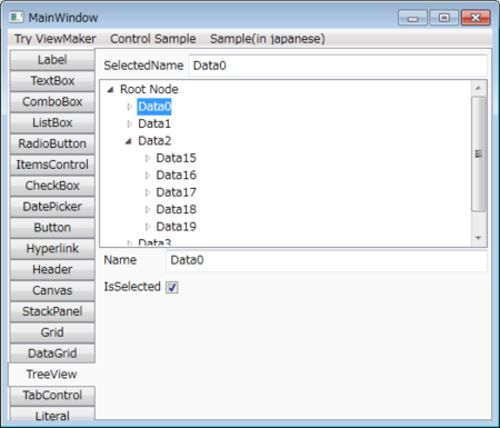Select the Data16 tree item
The height and width of the screenshot is (428, 500).
pyautogui.click(x=176, y=175)
